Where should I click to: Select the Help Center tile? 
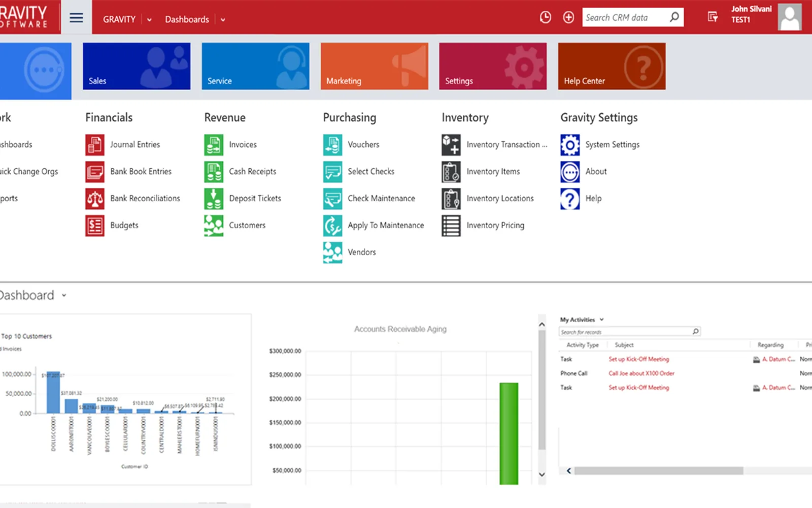612,66
